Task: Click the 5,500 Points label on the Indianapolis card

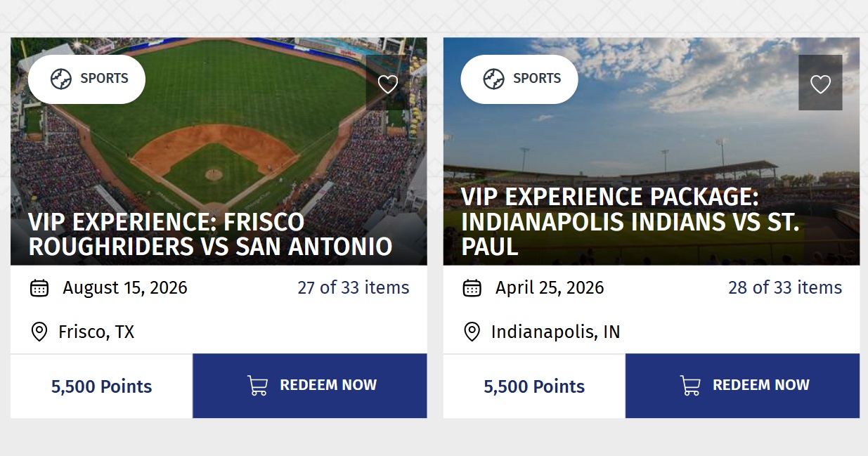Action: pos(533,386)
